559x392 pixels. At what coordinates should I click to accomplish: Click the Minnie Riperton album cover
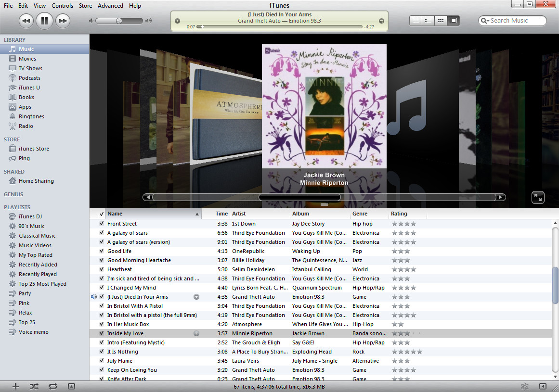click(x=324, y=106)
